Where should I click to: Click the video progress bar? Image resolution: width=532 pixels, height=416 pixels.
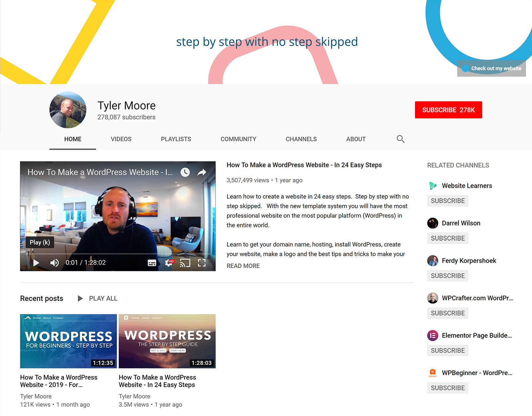pos(118,254)
